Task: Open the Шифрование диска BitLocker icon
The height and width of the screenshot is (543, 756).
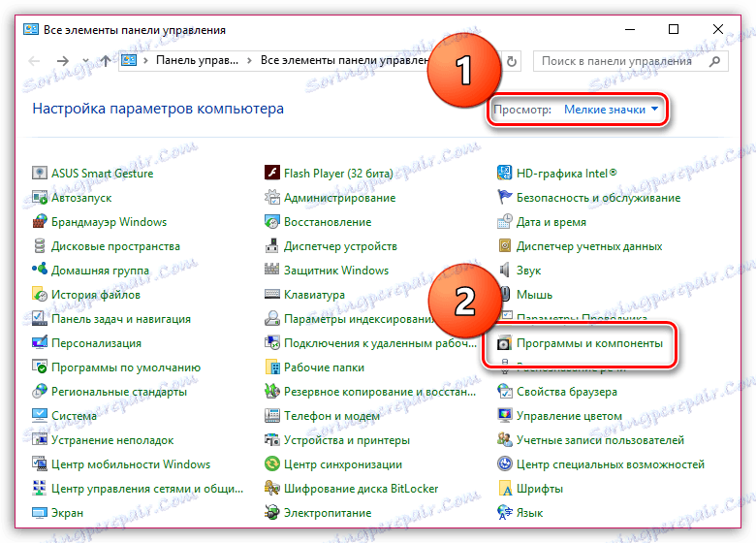Action: [x=272, y=488]
